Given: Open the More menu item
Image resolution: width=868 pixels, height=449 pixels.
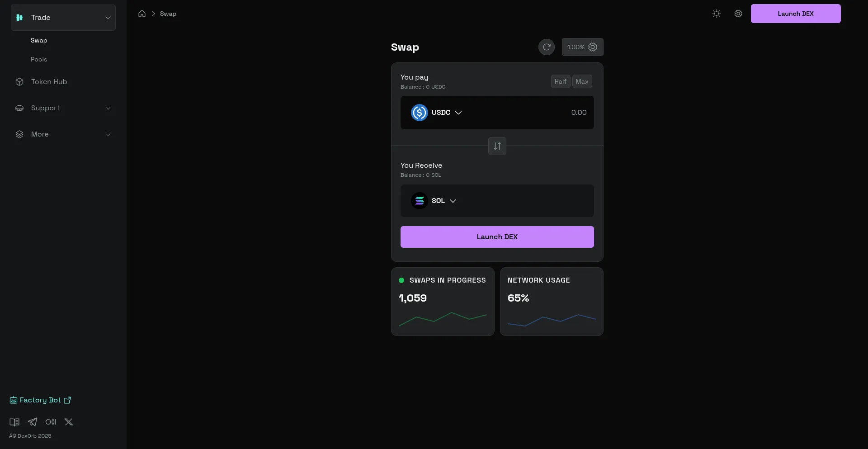Looking at the screenshot, I should tap(63, 134).
